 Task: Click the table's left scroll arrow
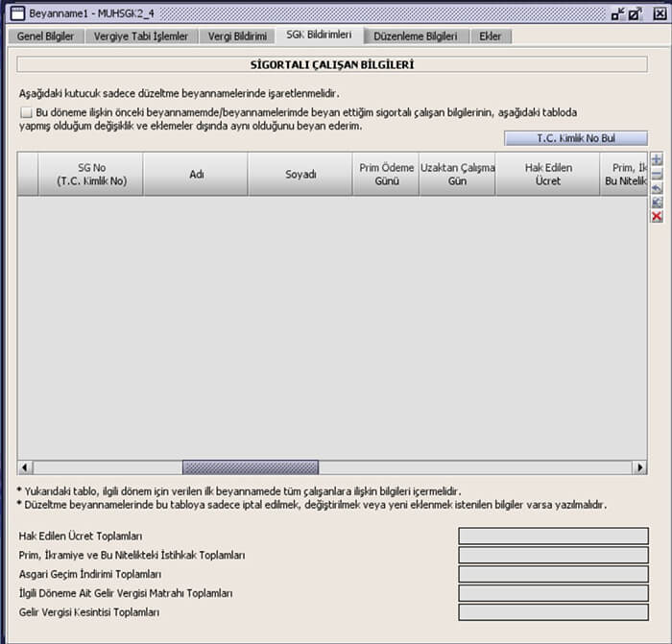(25, 467)
